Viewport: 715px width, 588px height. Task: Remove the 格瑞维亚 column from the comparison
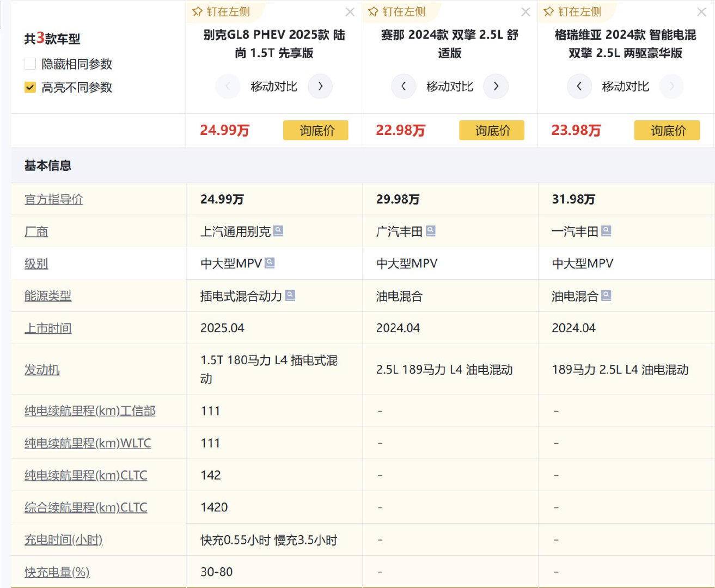[x=701, y=12]
